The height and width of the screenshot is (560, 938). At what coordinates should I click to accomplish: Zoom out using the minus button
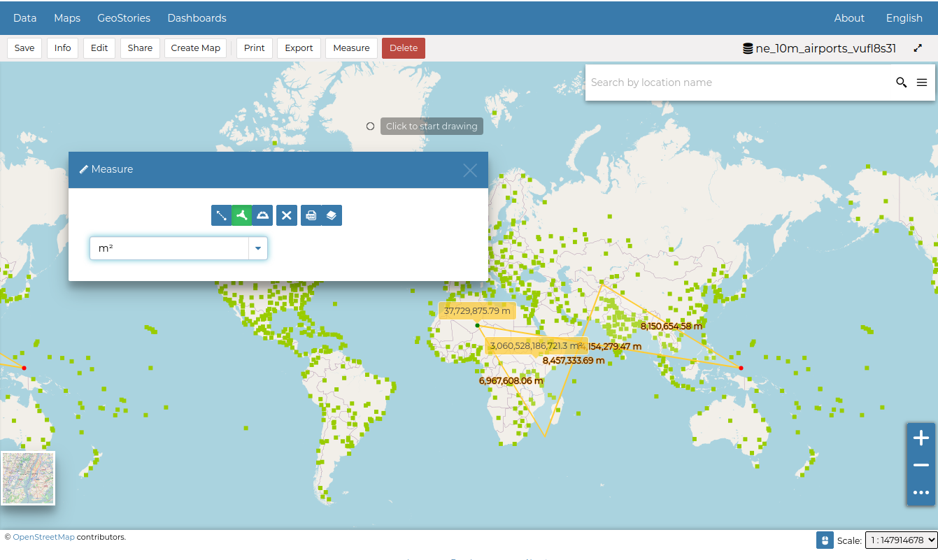click(x=921, y=466)
